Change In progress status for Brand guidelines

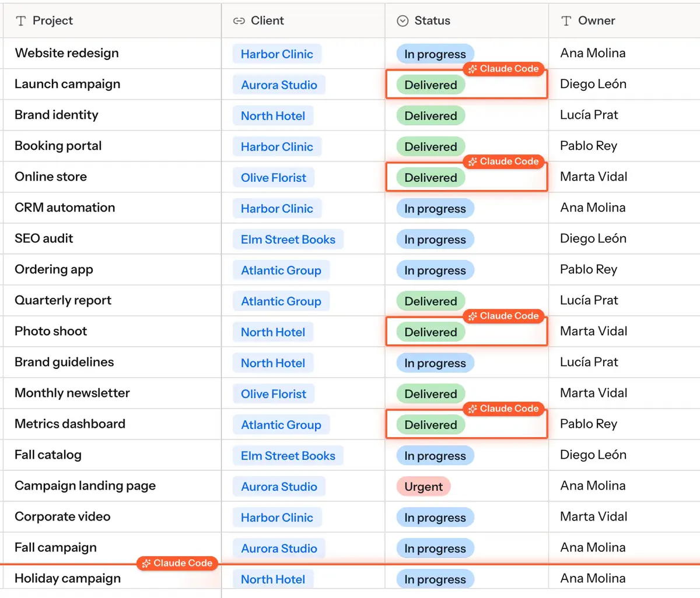pyautogui.click(x=435, y=363)
